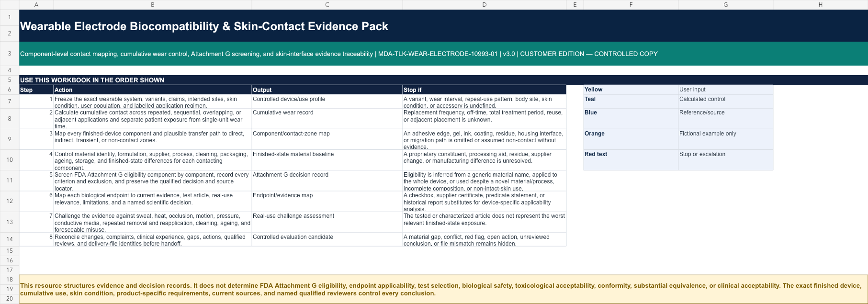Image resolution: width=868 pixels, height=304 pixels.
Task: Click the teal subtitle 'Component-level contact mapping' cell
Action: click(443, 54)
